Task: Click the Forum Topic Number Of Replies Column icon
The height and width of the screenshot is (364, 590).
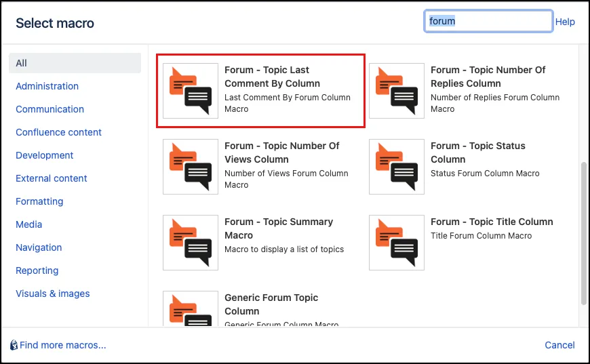Action: (397, 91)
